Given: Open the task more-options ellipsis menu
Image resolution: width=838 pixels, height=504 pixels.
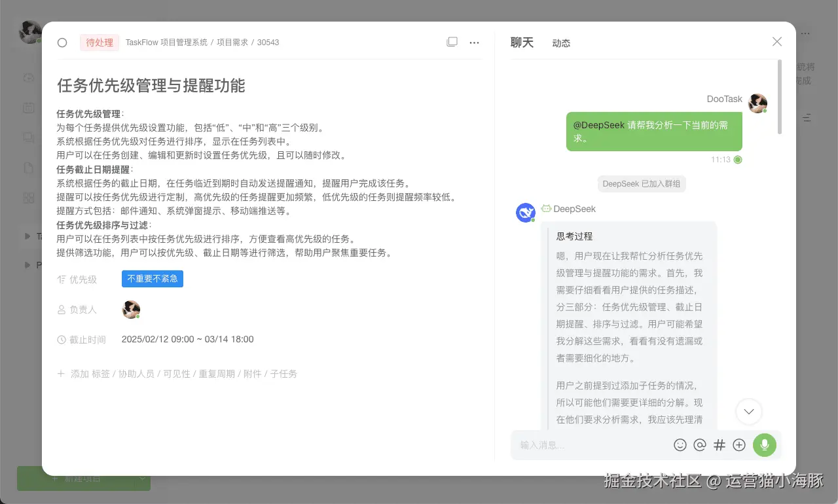Looking at the screenshot, I should click(475, 42).
